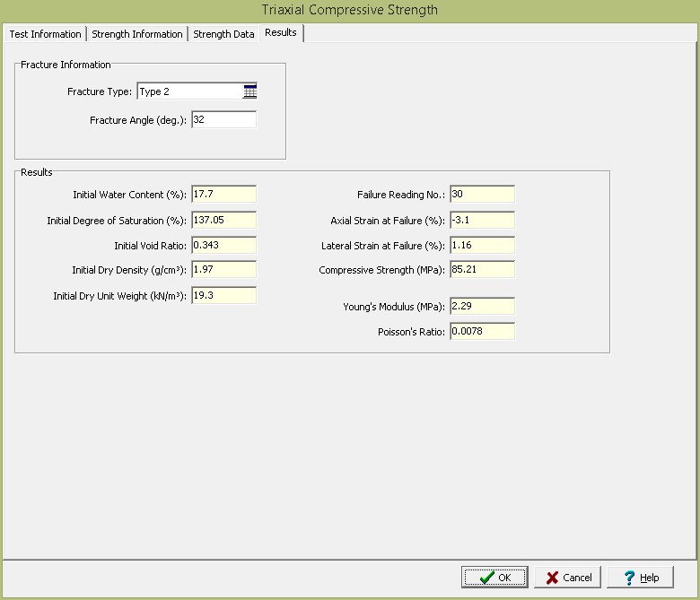700x600 pixels.
Task: Select the Initial Degree of Saturation field
Action: coord(223,220)
